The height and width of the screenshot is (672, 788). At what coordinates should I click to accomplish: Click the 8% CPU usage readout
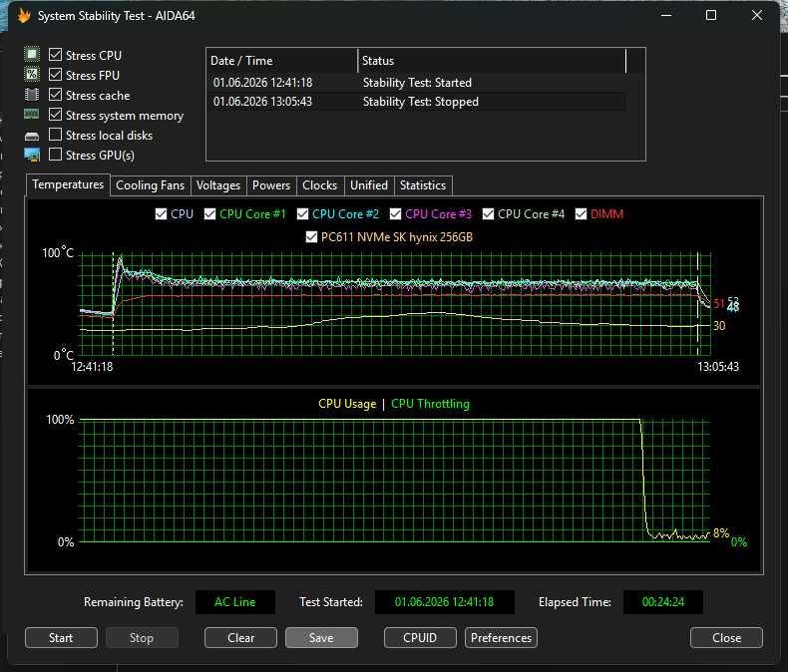[x=721, y=532]
